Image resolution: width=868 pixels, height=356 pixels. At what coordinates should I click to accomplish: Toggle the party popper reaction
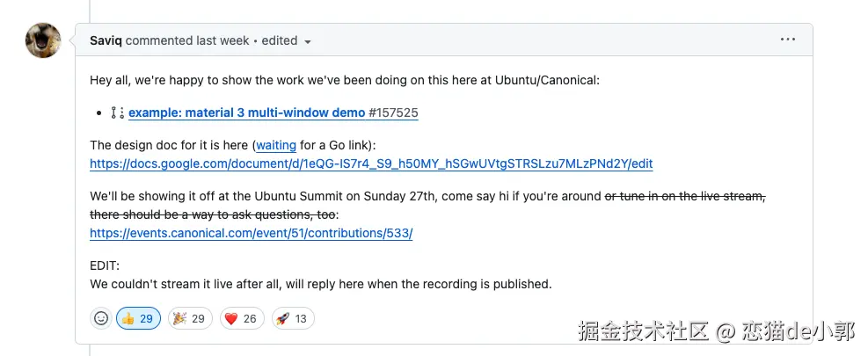tap(190, 318)
